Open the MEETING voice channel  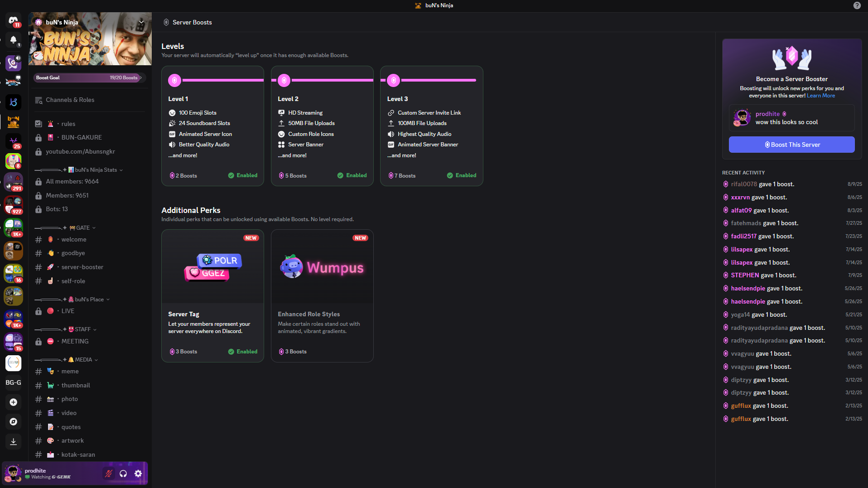pyautogui.click(x=90, y=341)
